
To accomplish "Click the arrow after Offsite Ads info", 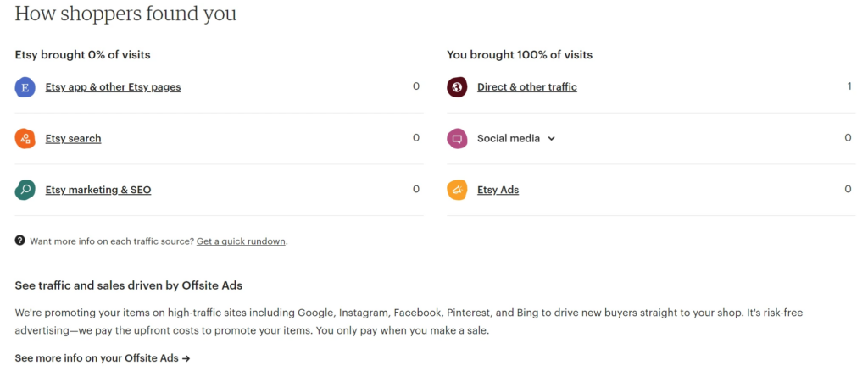I will coord(186,358).
